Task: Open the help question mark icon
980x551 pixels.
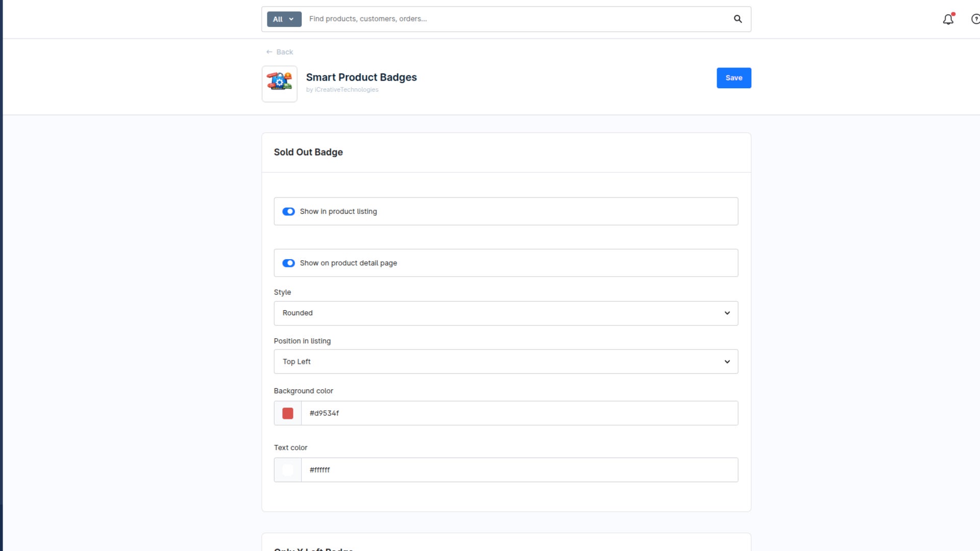Action: [x=975, y=19]
